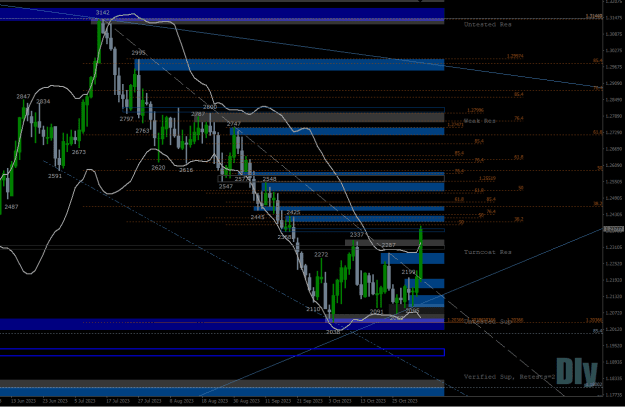Screen dimensions: 625x407
Task: Click the 2445 swing label
Action: [x=258, y=217]
